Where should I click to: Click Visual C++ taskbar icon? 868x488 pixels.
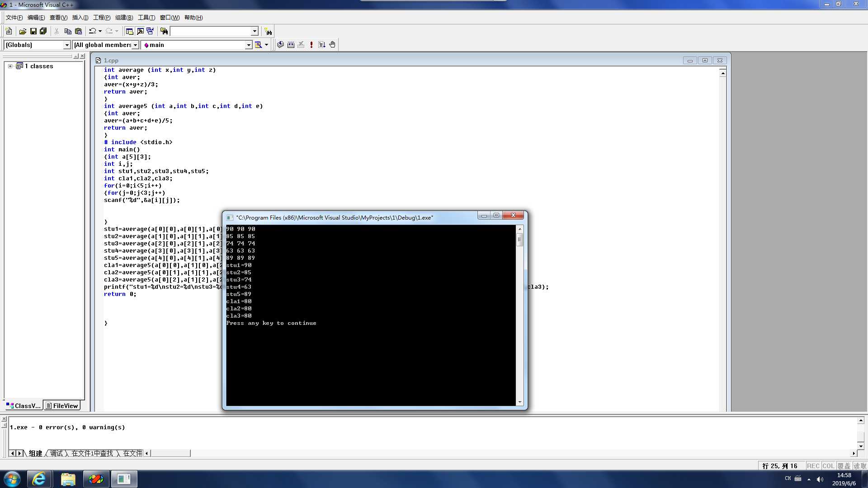pyautogui.click(x=96, y=479)
